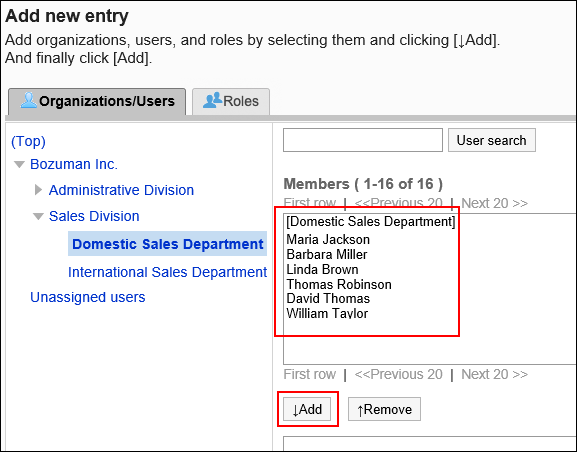577x452 pixels.
Task: Select [Domestic Sales Department] in members list
Action: tap(371, 222)
